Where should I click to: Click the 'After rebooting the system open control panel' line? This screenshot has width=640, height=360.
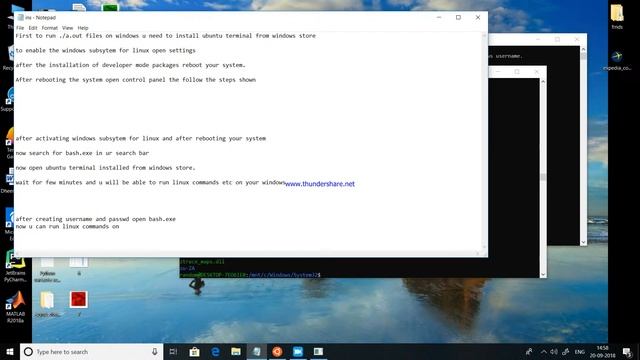136,80
